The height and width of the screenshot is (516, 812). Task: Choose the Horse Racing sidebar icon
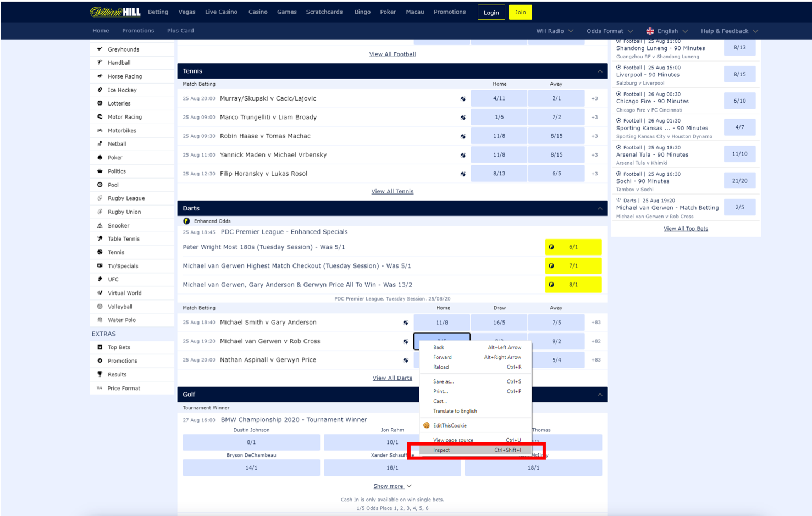[x=100, y=76]
